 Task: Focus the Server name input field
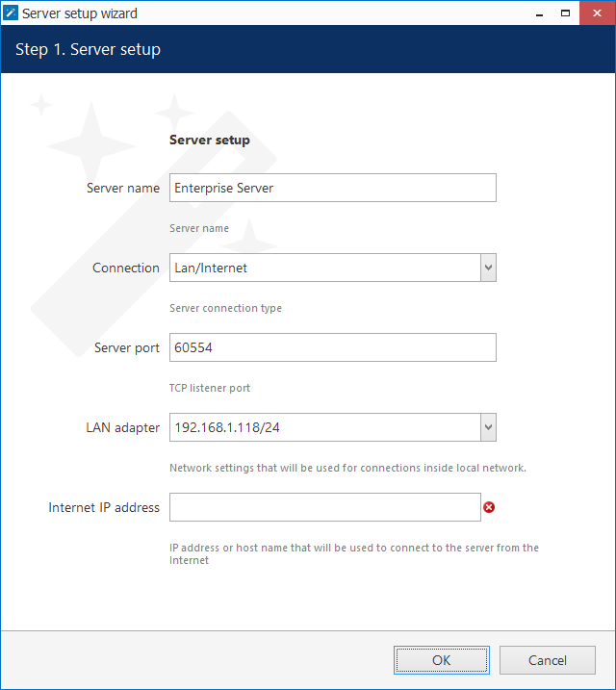[x=333, y=188]
